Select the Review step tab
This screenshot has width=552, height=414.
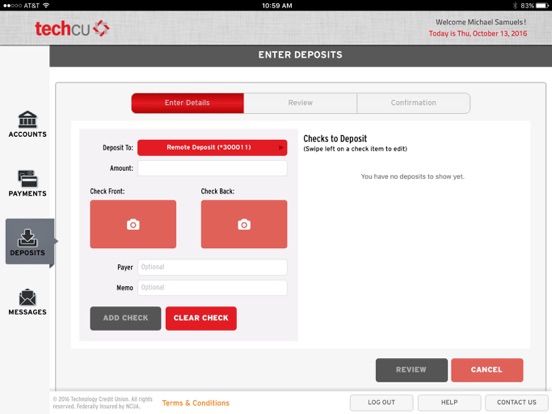click(300, 103)
